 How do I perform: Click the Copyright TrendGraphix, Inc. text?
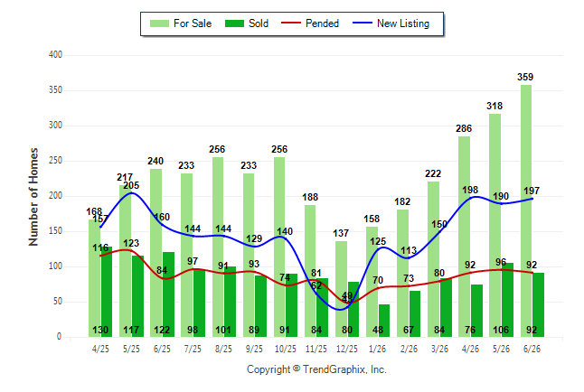pyautogui.click(x=316, y=369)
